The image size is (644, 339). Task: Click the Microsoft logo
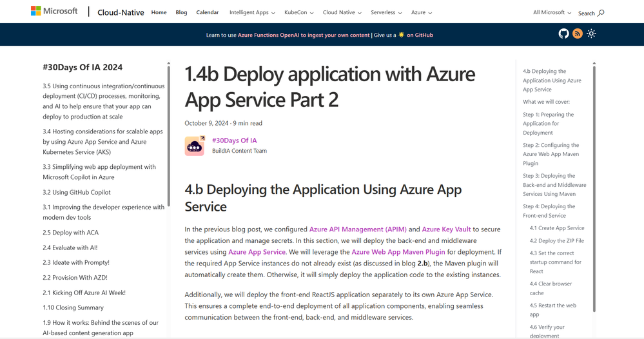(54, 11)
